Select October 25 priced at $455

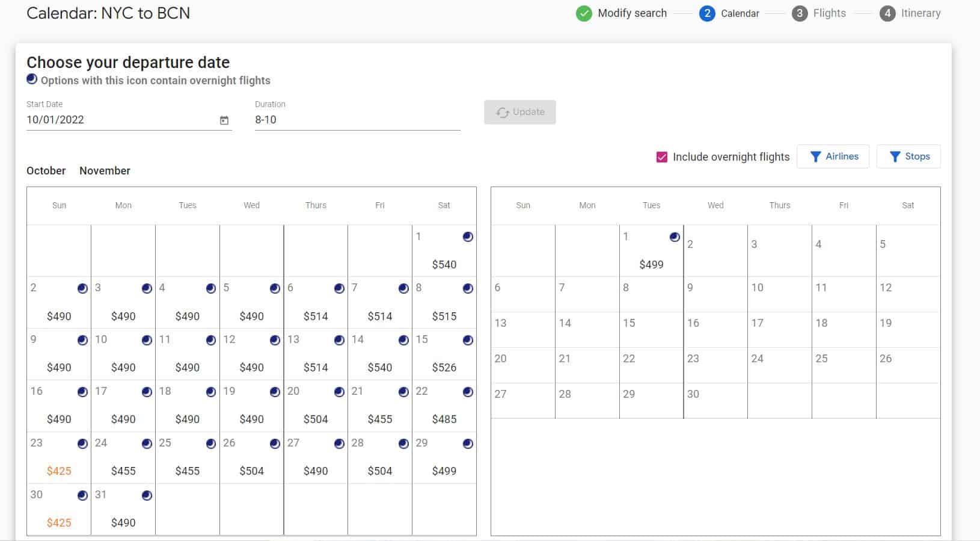[188, 458]
